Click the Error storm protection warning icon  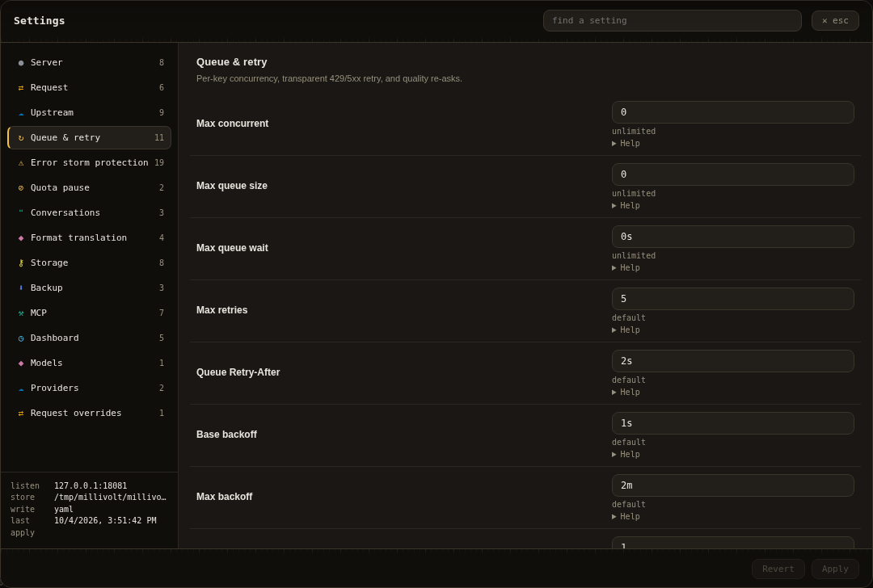(21, 163)
